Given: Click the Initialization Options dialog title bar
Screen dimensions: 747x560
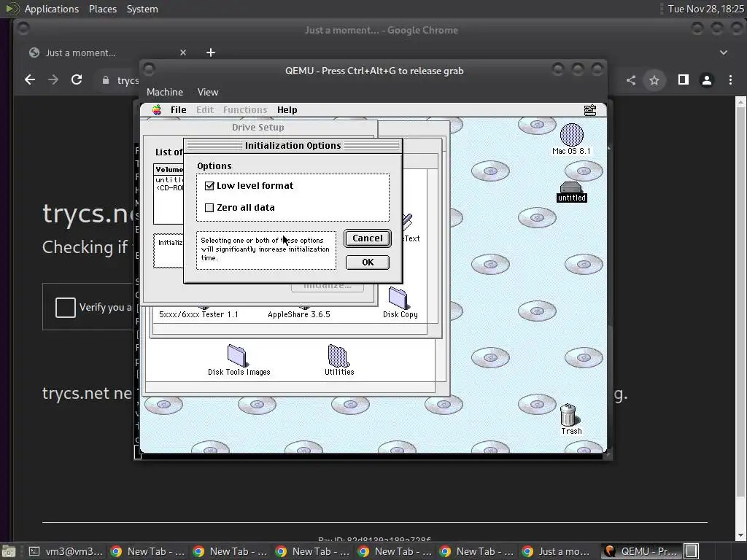Looking at the screenshot, I should tap(293, 145).
